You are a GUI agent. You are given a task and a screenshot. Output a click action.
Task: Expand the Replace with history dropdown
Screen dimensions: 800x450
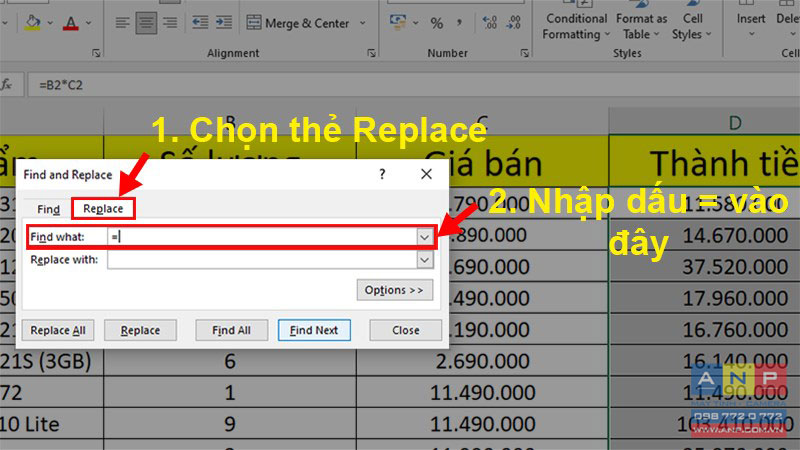click(x=424, y=260)
